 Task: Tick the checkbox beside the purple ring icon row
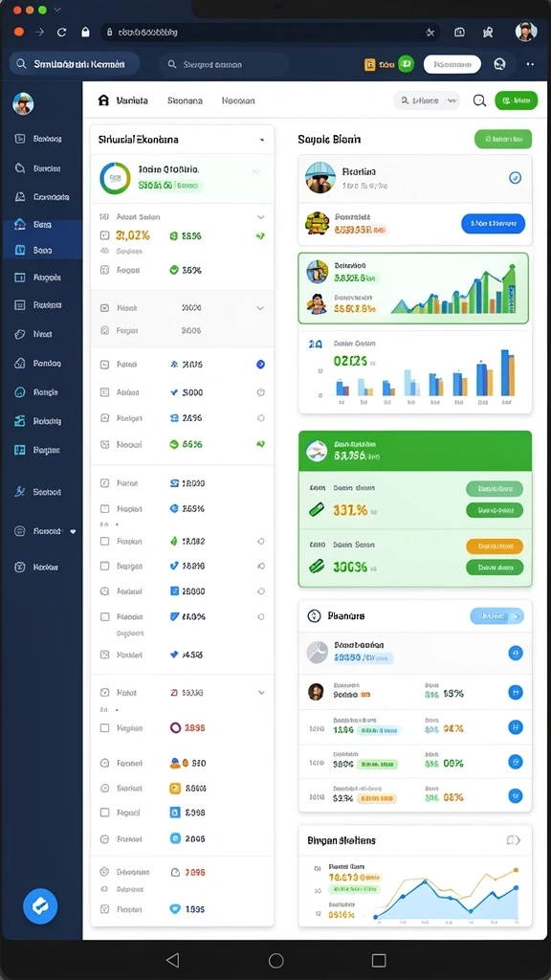(x=105, y=728)
